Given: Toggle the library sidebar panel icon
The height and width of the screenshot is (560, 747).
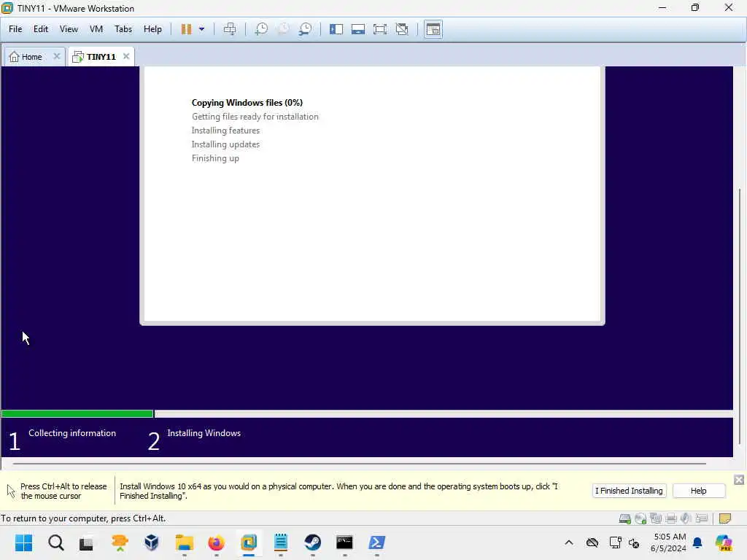Looking at the screenshot, I should [336, 29].
